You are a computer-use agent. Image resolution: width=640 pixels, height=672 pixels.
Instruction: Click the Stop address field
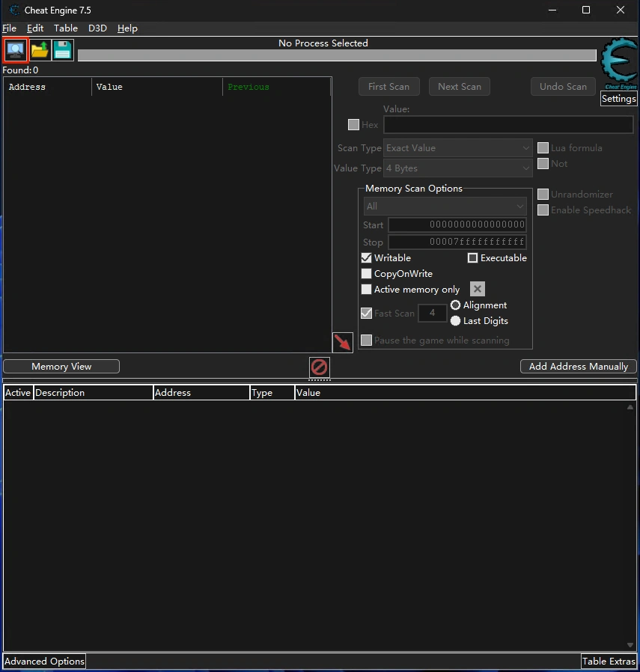click(457, 242)
